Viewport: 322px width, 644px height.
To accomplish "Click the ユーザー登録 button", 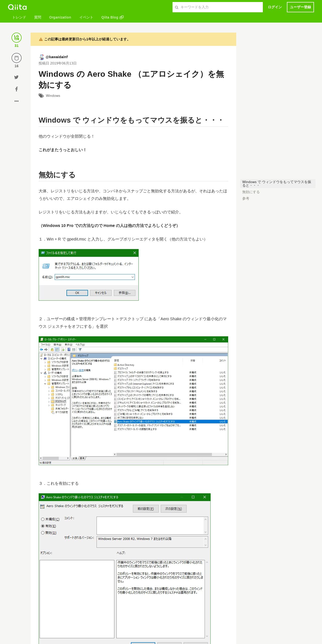I will pyautogui.click(x=300, y=7).
